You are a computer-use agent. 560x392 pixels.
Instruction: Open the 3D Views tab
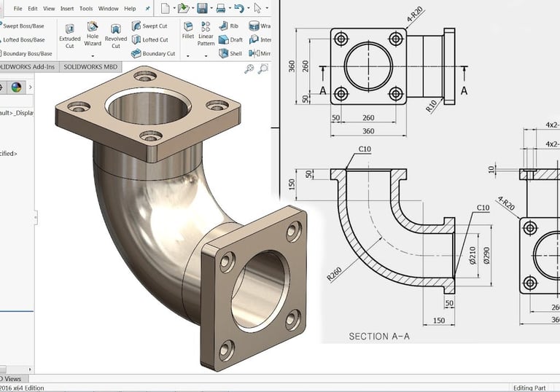click(14, 378)
